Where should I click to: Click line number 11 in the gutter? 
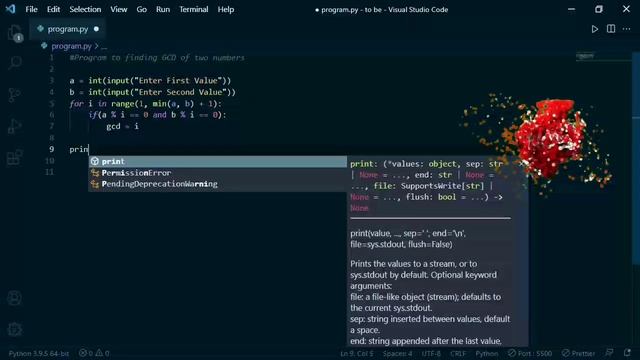click(x=49, y=172)
